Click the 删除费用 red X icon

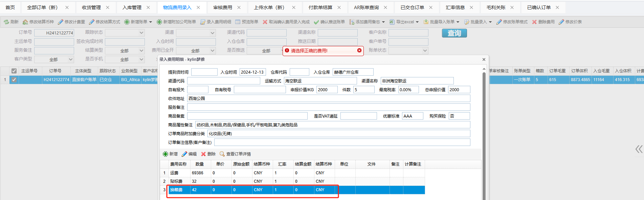[x=534, y=22]
